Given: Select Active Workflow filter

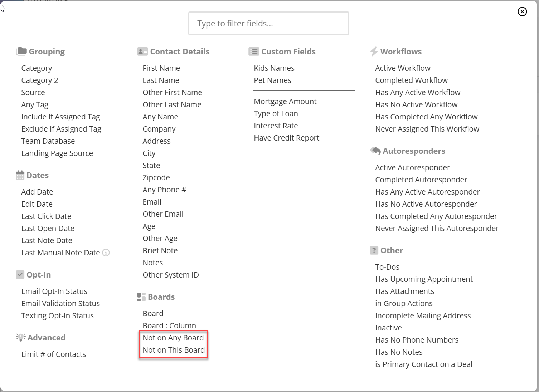Looking at the screenshot, I should click(x=403, y=68).
